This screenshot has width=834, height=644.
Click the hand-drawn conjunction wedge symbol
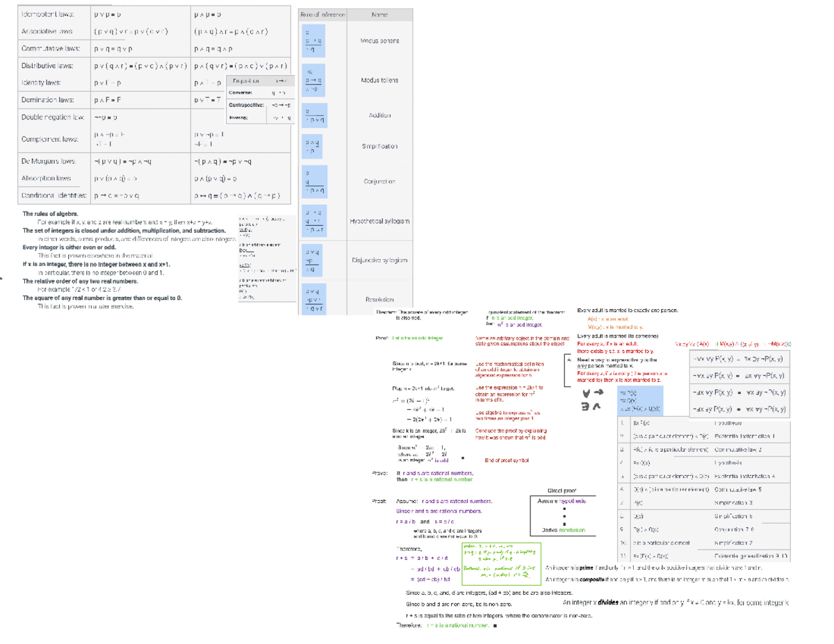click(x=596, y=407)
